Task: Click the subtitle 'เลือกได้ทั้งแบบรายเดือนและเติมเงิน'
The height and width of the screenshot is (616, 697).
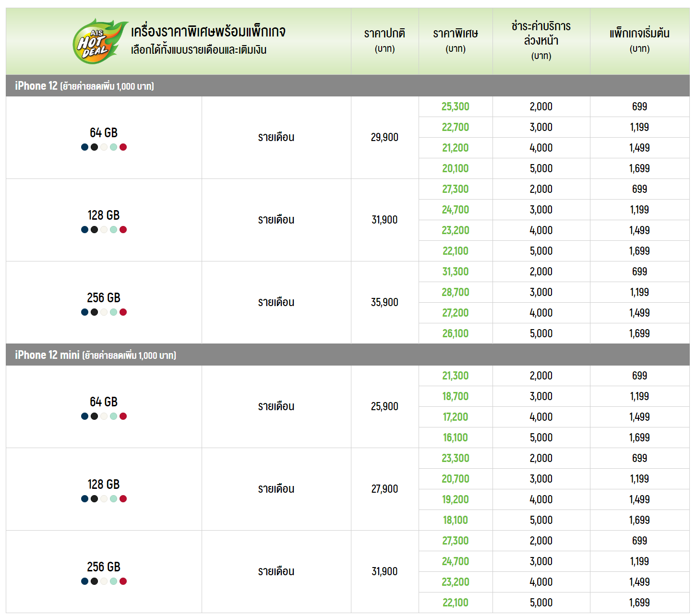Action: click(199, 50)
